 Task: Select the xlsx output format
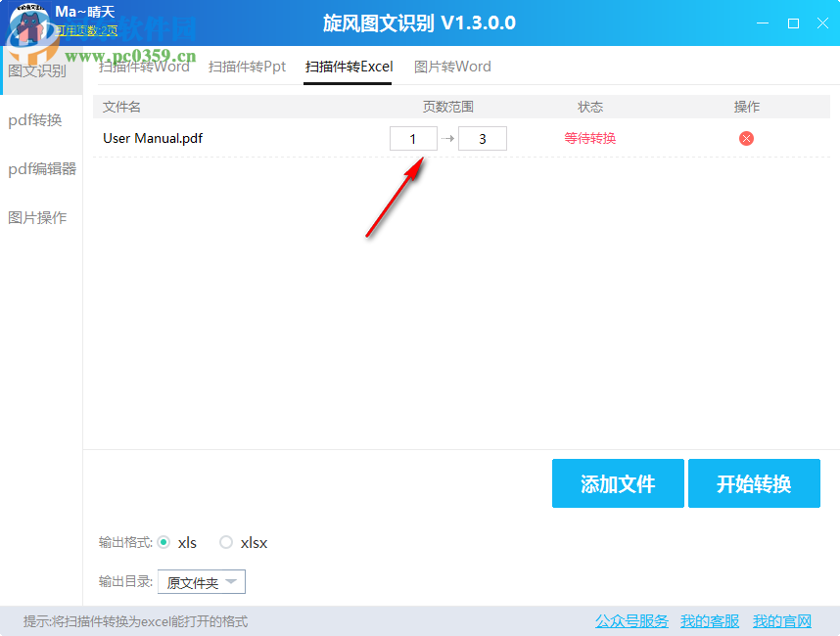click(x=225, y=542)
